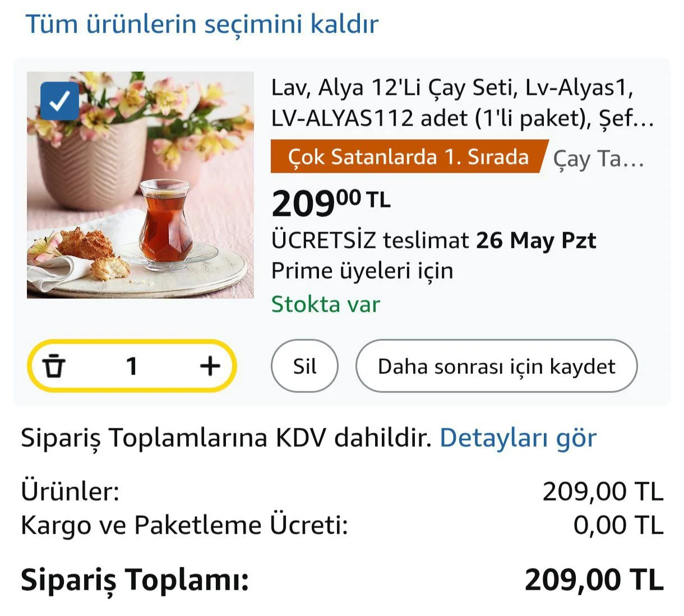
Task: Click "Tüm ürünlerin seçimini kaldır" link
Action: [202, 24]
